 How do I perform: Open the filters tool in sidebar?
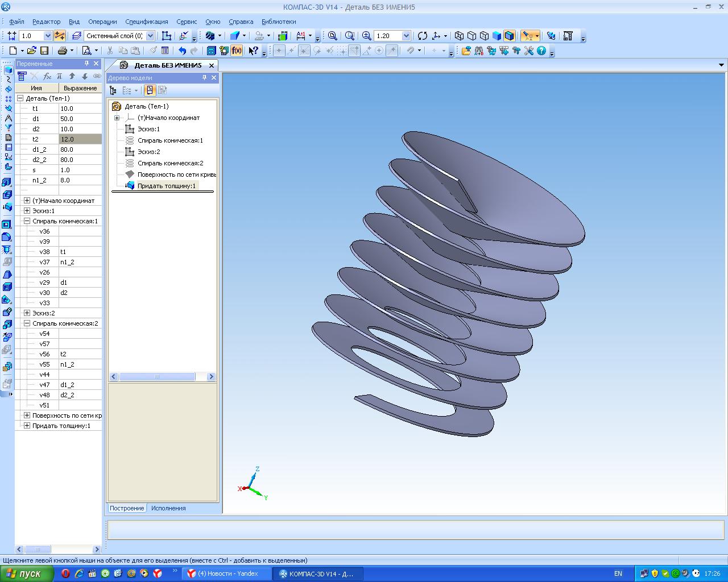[8, 128]
